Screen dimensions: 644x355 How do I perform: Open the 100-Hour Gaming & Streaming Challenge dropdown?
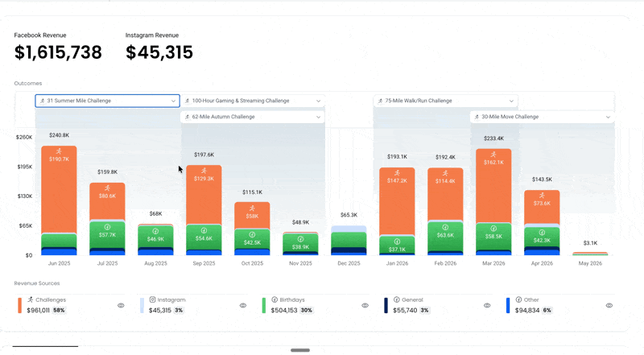point(253,101)
